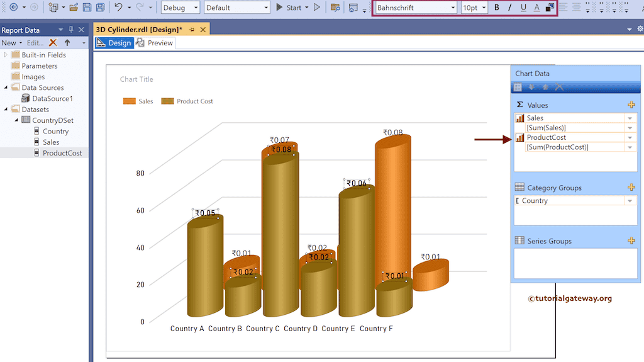Undo the last action

click(x=118, y=8)
